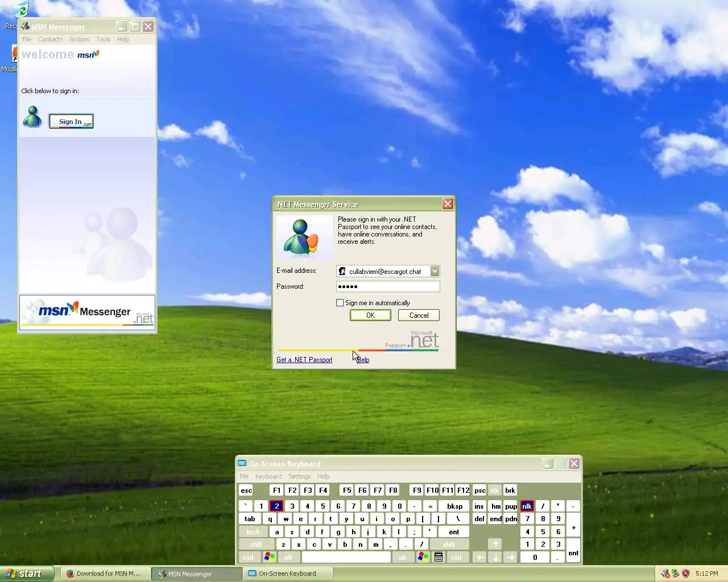Image resolution: width=728 pixels, height=582 pixels.
Task: Click the F5 function key
Action: tap(347, 490)
